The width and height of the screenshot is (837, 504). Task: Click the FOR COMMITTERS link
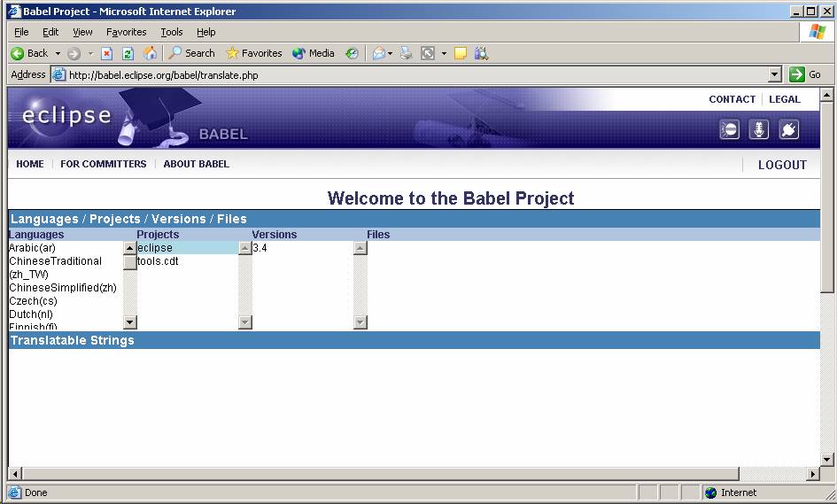[104, 164]
